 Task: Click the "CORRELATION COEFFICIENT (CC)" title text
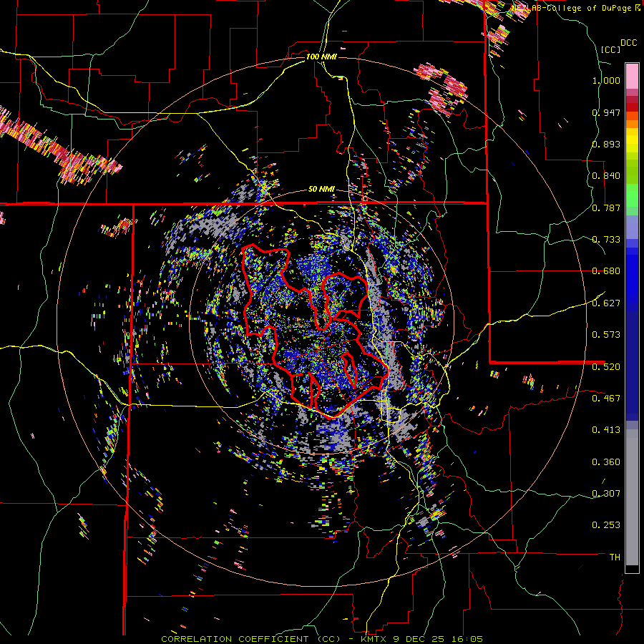[x=251, y=639]
